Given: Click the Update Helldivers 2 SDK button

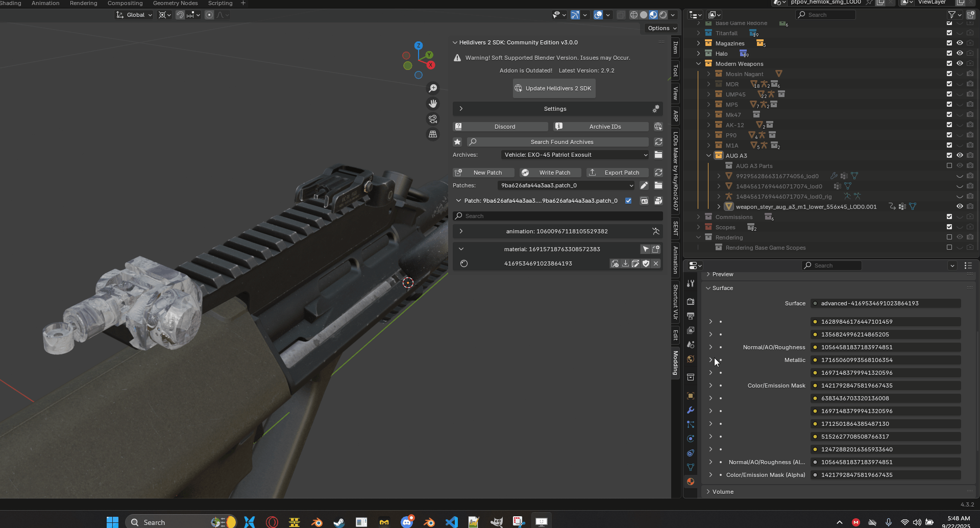Looking at the screenshot, I should 554,88.
